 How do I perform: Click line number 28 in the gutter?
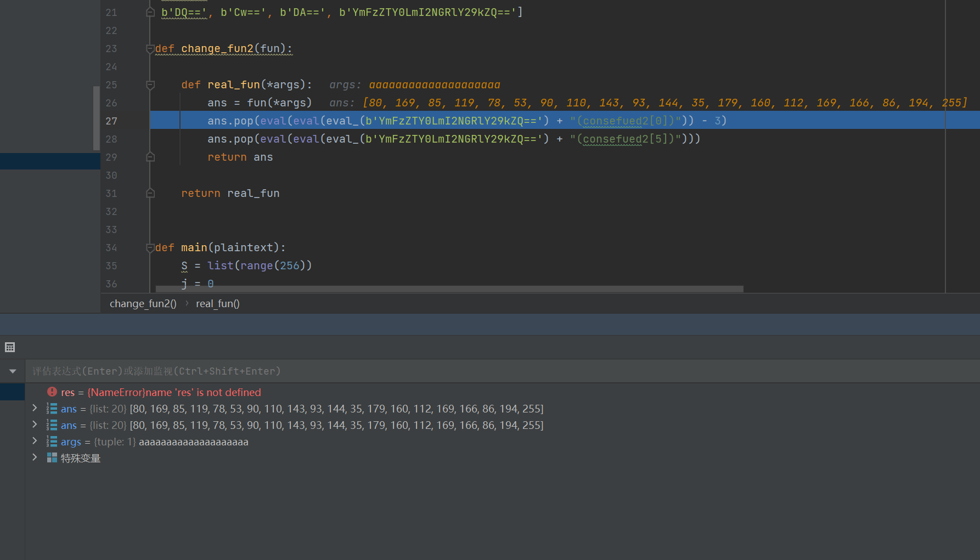tap(111, 139)
